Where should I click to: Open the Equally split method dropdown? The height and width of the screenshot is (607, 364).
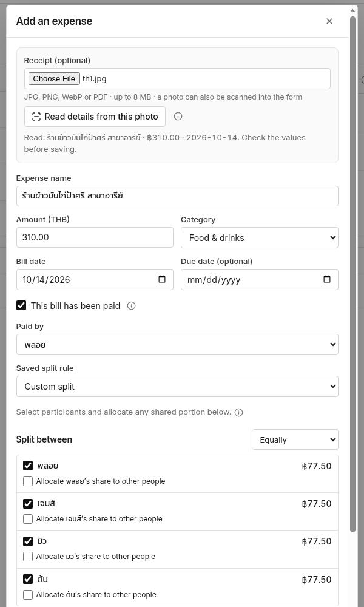[295, 439]
